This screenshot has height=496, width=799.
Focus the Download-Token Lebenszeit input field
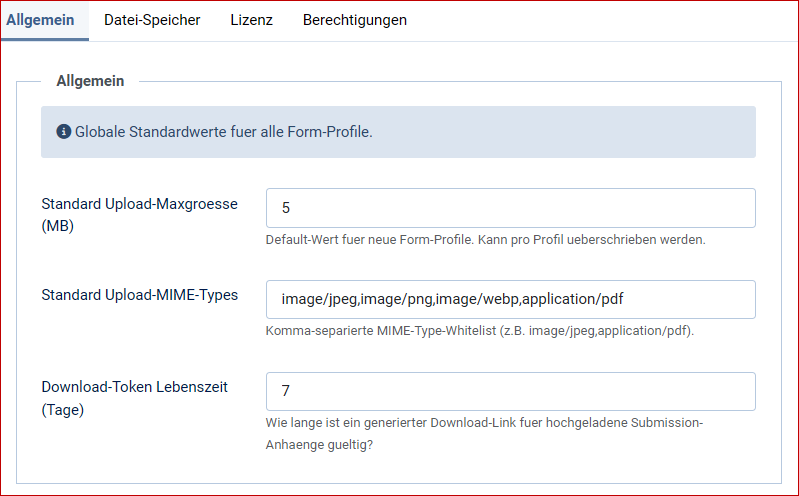(x=511, y=391)
